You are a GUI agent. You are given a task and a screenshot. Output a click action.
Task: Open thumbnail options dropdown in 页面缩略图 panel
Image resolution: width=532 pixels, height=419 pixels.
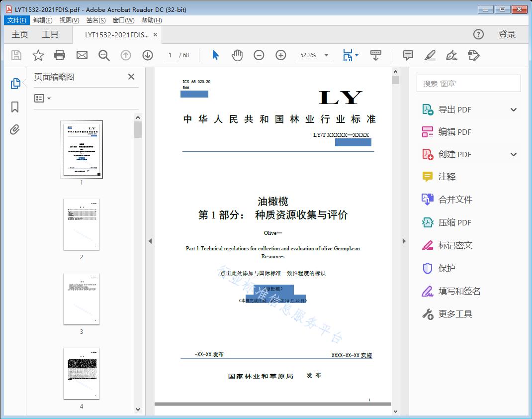[x=41, y=98]
